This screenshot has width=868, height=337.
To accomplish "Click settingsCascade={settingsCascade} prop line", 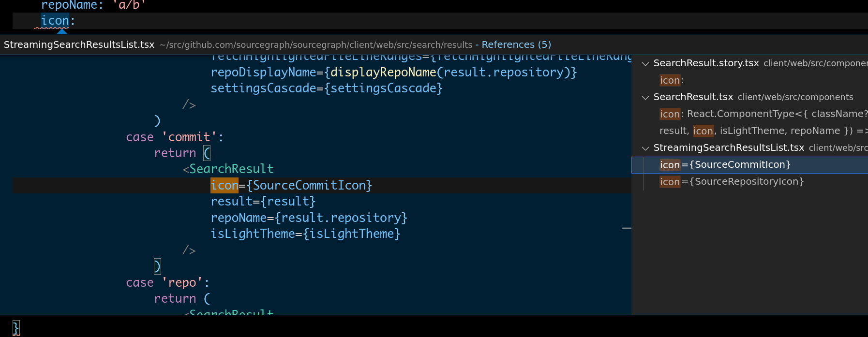I will (327, 88).
